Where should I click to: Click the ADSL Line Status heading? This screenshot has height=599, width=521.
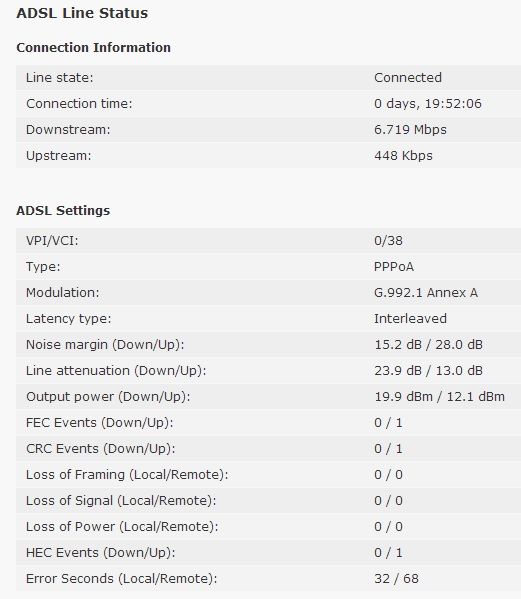point(82,13)
